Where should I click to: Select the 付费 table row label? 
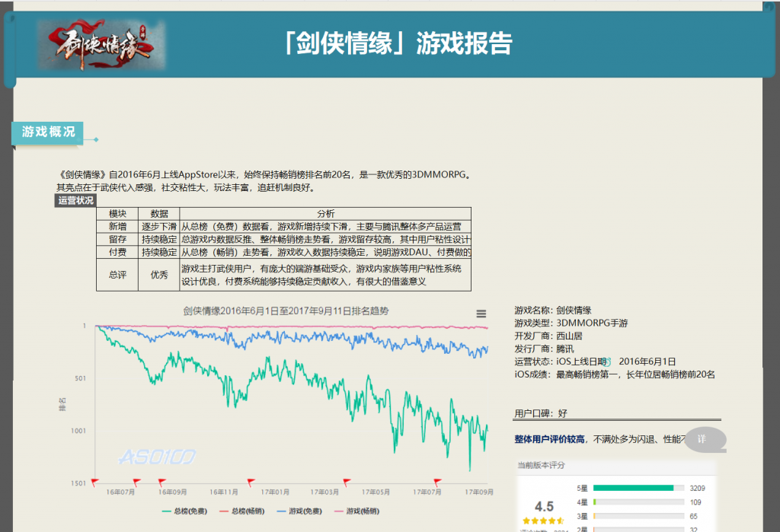coord(117,252)
